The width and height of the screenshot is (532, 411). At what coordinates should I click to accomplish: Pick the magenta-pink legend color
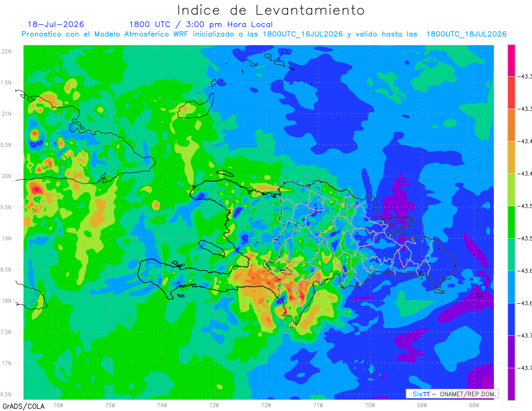511,60
